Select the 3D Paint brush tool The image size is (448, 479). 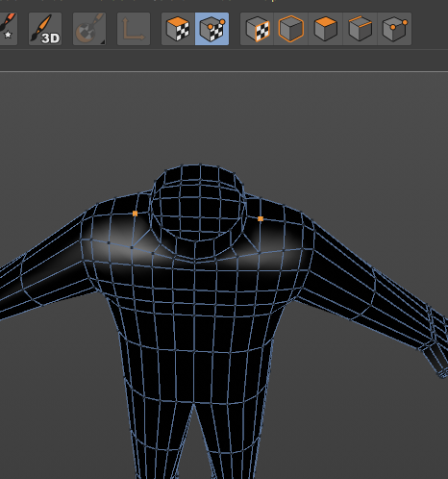45,29
